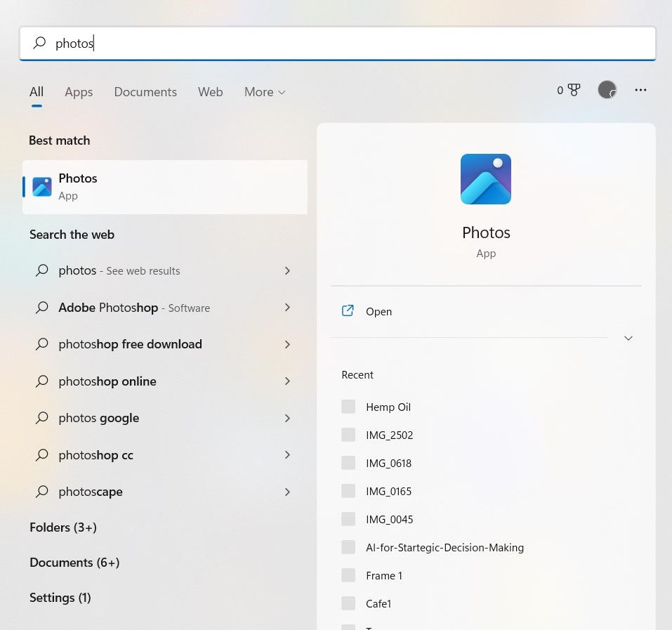Show Folders (3+) results
This screenshot has height=630, width=672.
63,527
